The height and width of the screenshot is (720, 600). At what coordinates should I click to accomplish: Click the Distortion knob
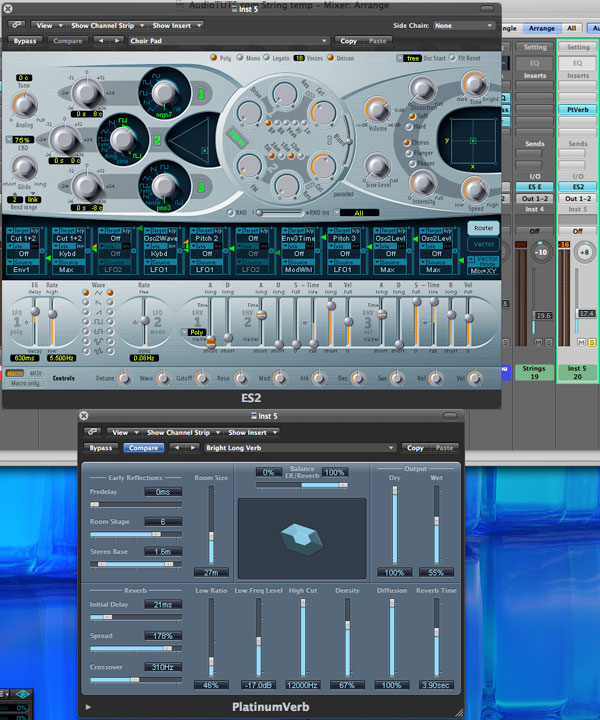pos(422,89)
